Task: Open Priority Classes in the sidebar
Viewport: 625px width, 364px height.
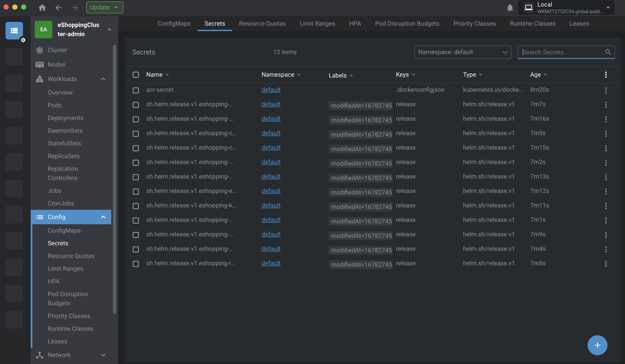Action: tap(69, 316)
